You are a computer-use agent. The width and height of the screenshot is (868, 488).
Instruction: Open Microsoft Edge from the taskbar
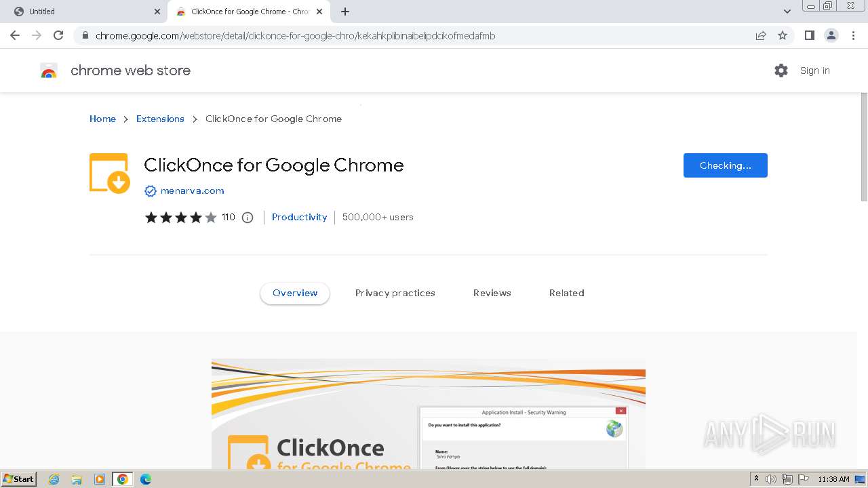point(146,479)
